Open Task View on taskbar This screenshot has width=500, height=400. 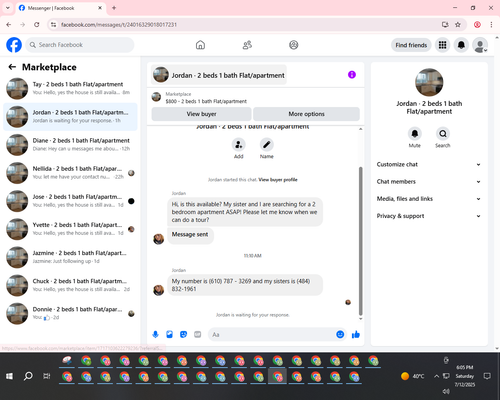pos(47,376)
